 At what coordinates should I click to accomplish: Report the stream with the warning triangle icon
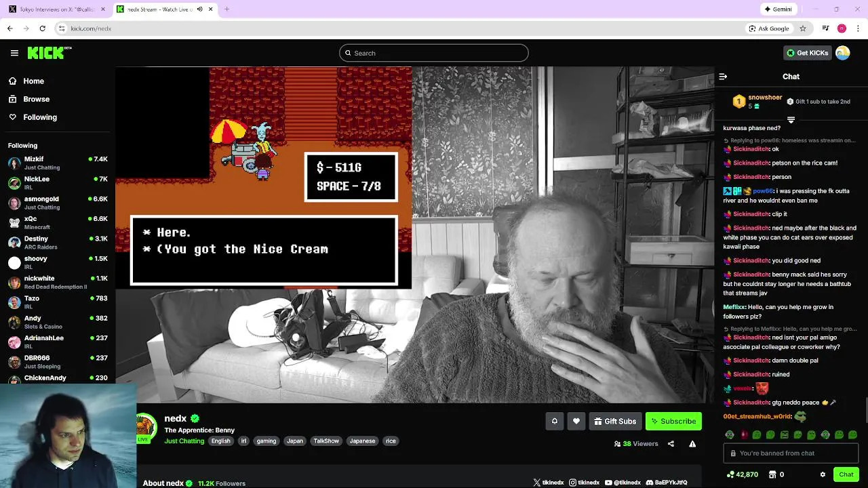tap(692, 444)
